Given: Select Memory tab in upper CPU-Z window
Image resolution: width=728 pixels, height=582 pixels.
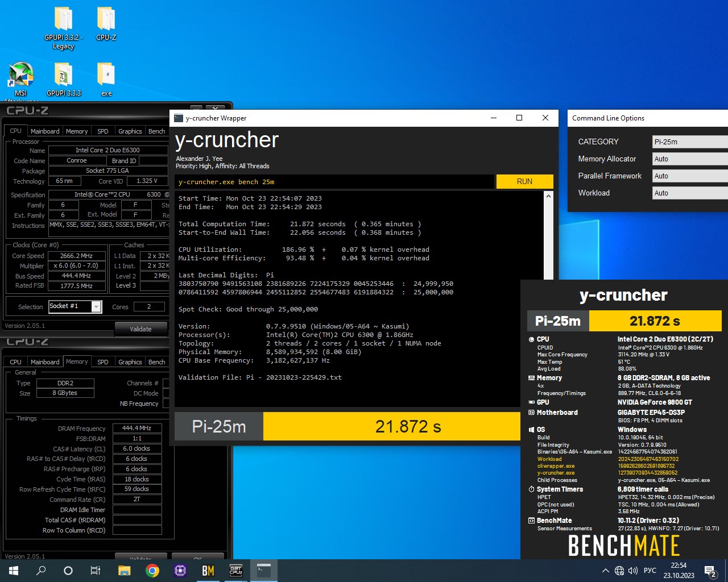Looking at the screenshot, I should [x=77, y=131].
